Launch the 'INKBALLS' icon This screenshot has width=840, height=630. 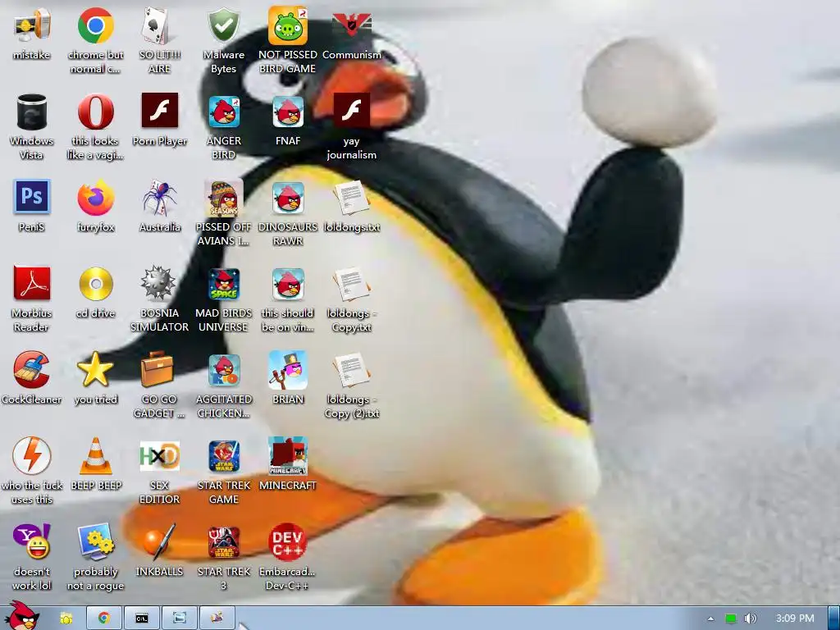159,542
